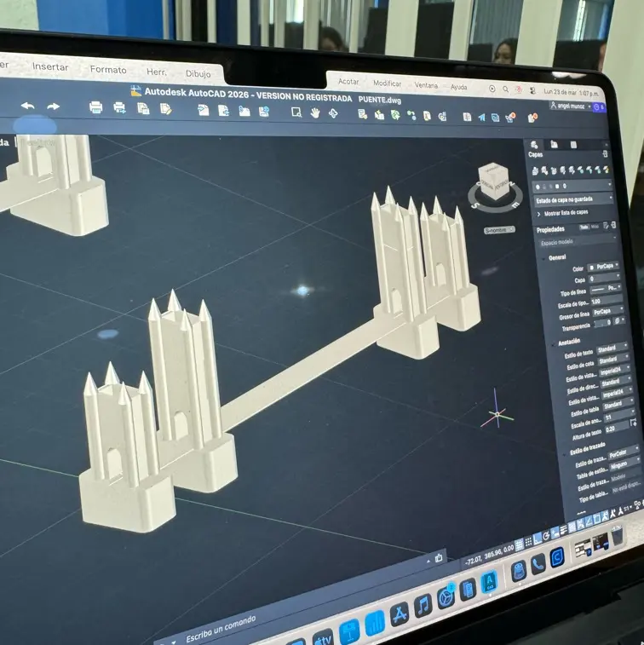Toggle grid display in status bar

[520, 545]
